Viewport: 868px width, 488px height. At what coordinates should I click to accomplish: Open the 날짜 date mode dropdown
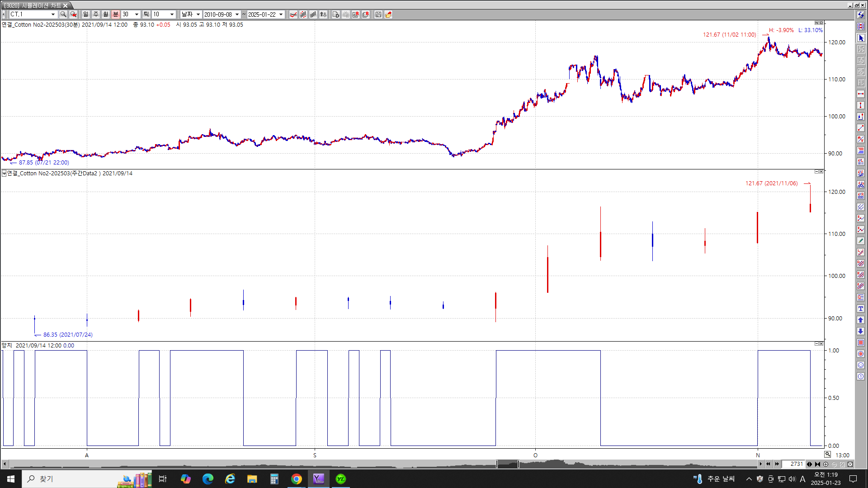tap(198, 14)
